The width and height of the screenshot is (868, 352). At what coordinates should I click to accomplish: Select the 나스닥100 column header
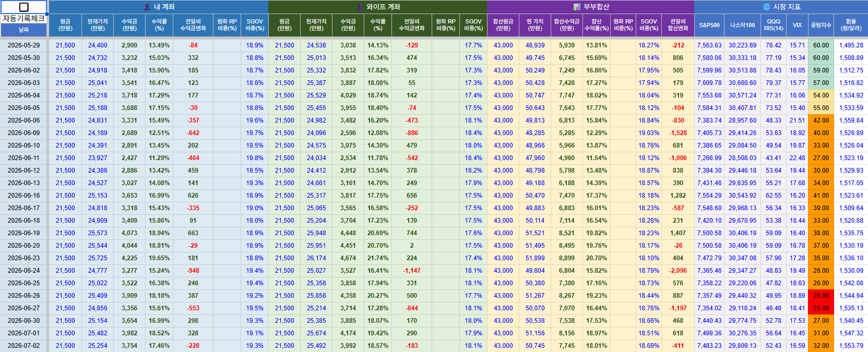pyautogui.click(x=742, y=25)
